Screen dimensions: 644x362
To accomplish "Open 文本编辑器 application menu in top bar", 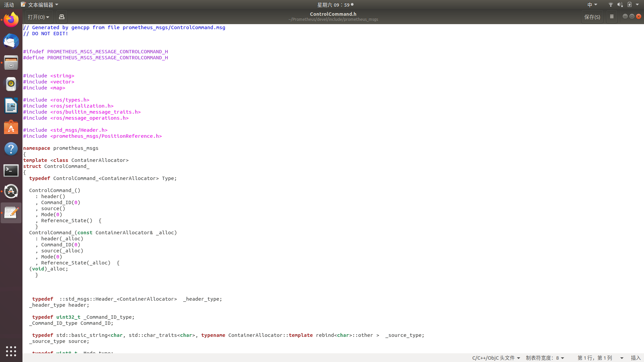I will 40,5.
